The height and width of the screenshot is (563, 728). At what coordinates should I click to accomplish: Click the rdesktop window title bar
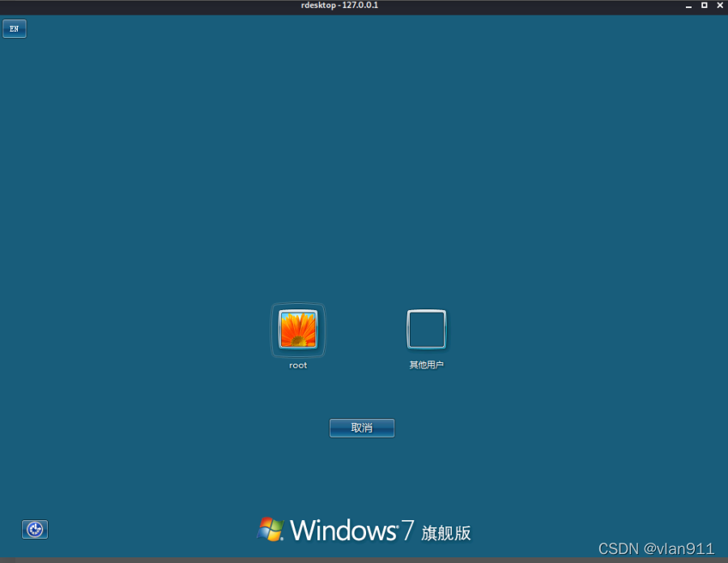pos(340,6)
